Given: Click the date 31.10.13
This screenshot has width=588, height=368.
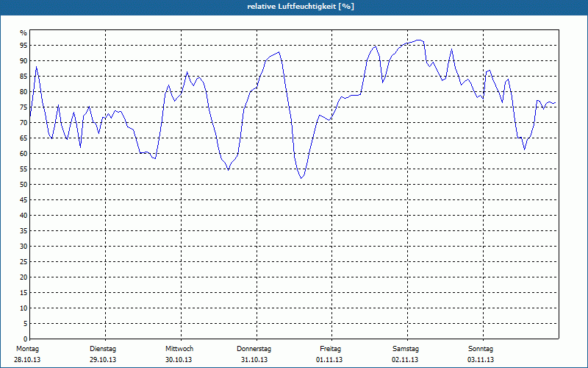Looking at the screenshot, I should coord(254,360).
